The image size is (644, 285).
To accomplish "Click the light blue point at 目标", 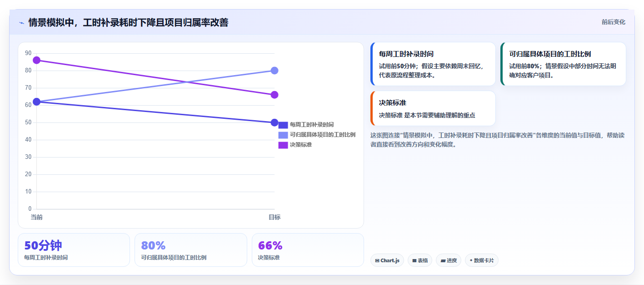I will point(275,71).
